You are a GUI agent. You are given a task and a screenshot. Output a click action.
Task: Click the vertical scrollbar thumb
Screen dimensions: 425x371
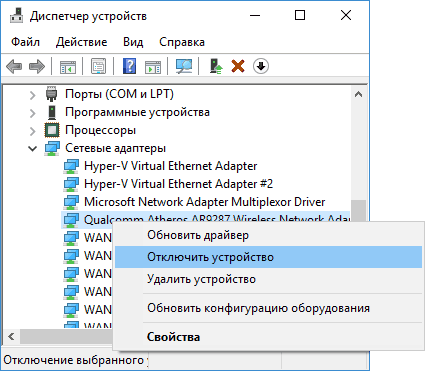[359, 211]
